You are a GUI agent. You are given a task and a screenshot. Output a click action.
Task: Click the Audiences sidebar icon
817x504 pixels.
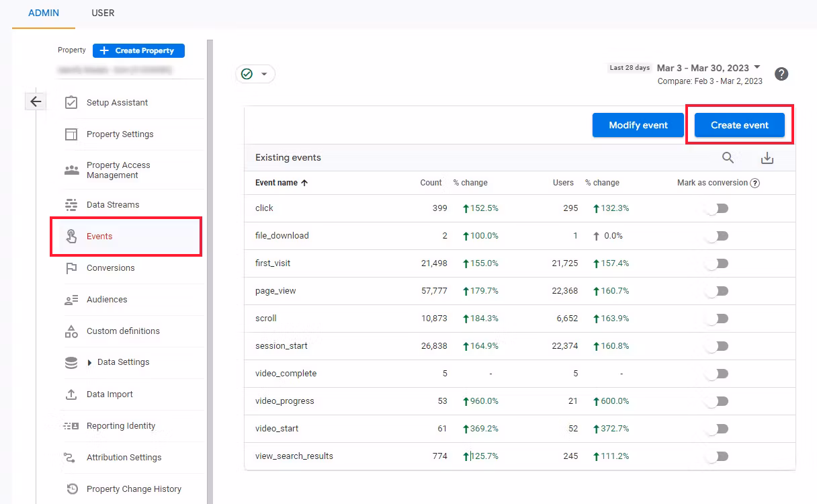coord(71,299)
